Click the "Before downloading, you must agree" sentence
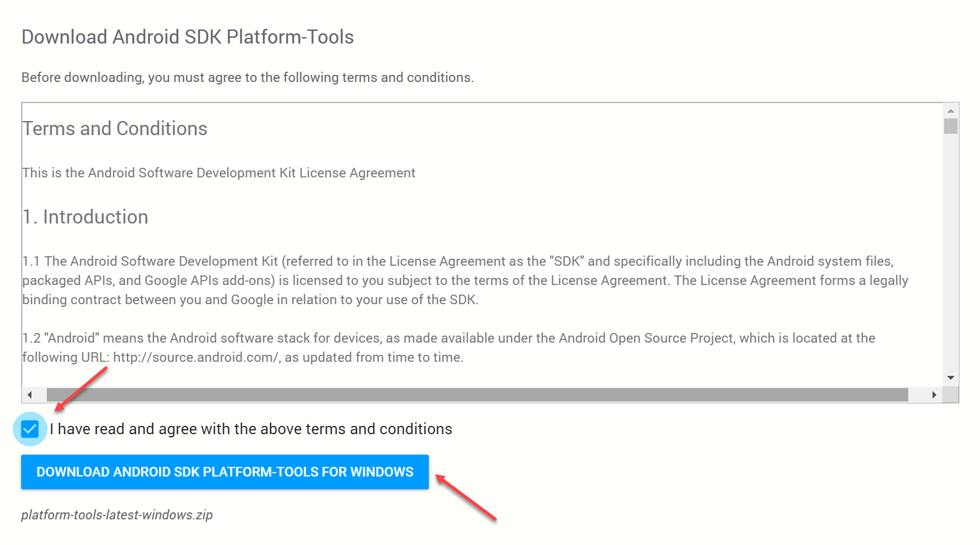The image size is (980, 545). tap(247, 77)
